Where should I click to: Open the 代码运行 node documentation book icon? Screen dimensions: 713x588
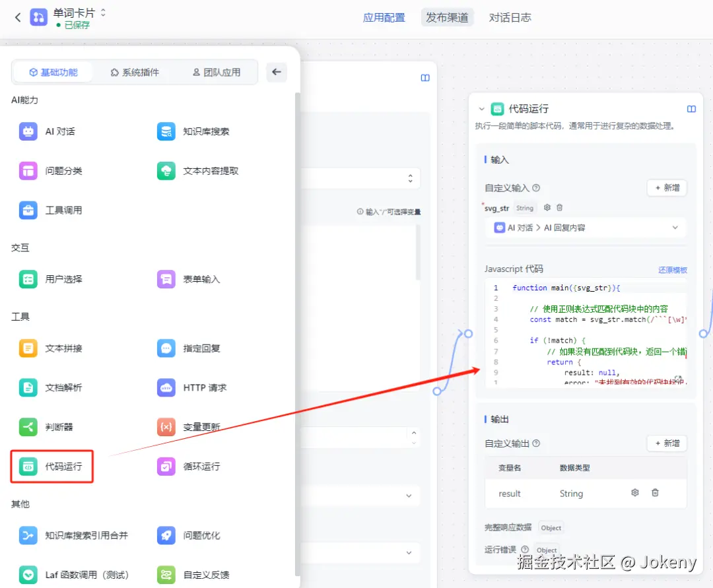692,109
